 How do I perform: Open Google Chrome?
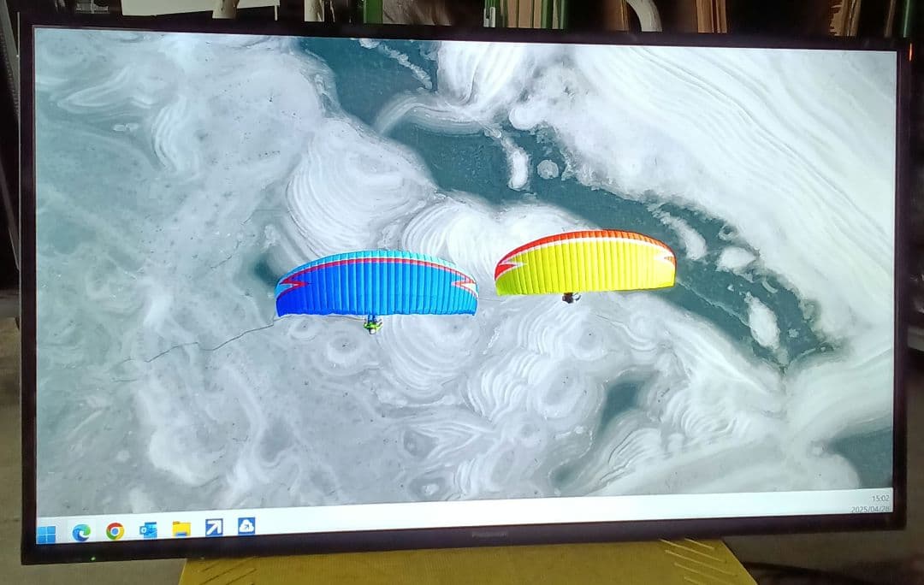pos(113,529)
